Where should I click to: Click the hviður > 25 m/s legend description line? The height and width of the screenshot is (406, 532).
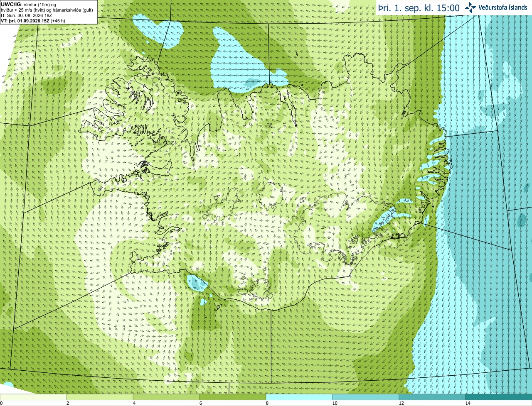pyautogui.click(x=47, y=10)
